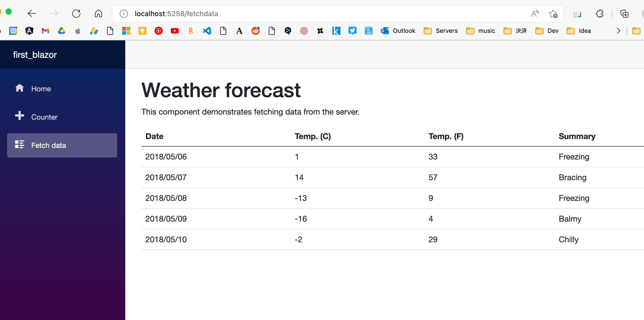Image resolution: width=644 pixels, height=320 pixels.
Task: Click the Twitter bookmark icon
Action: 352,31
